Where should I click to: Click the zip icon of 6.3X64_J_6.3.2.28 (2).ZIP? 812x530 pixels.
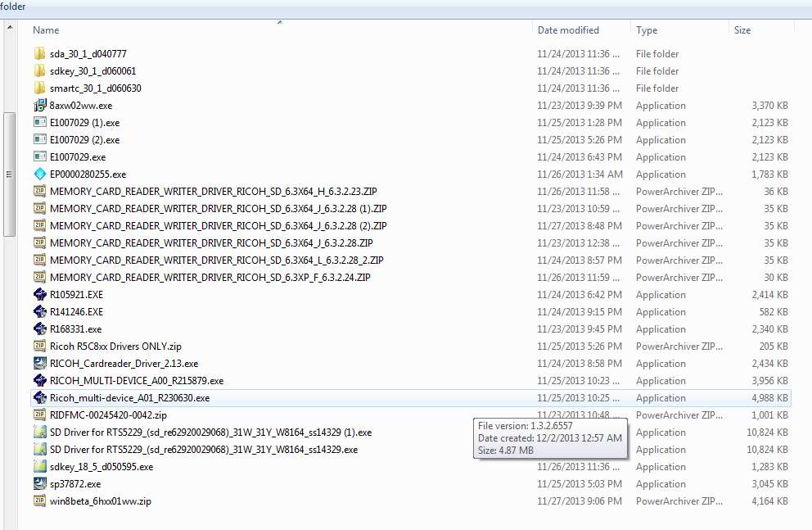[x=40, y=225]
